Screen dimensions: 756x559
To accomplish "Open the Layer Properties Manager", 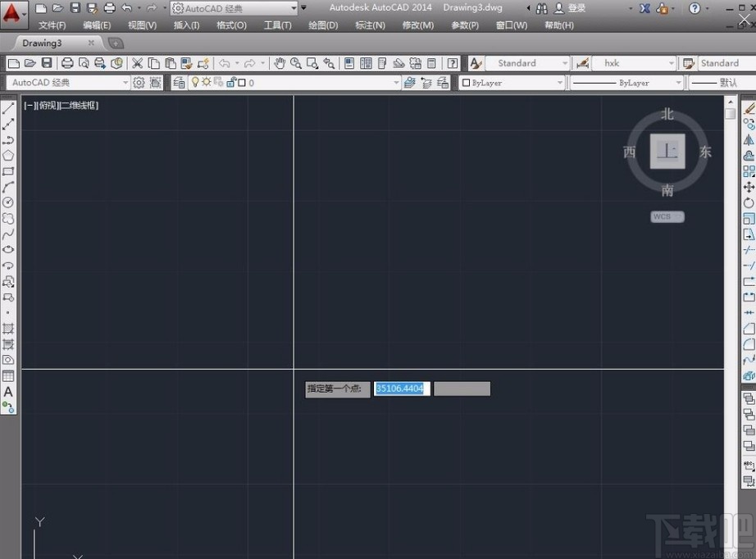I will click(179, 83).
